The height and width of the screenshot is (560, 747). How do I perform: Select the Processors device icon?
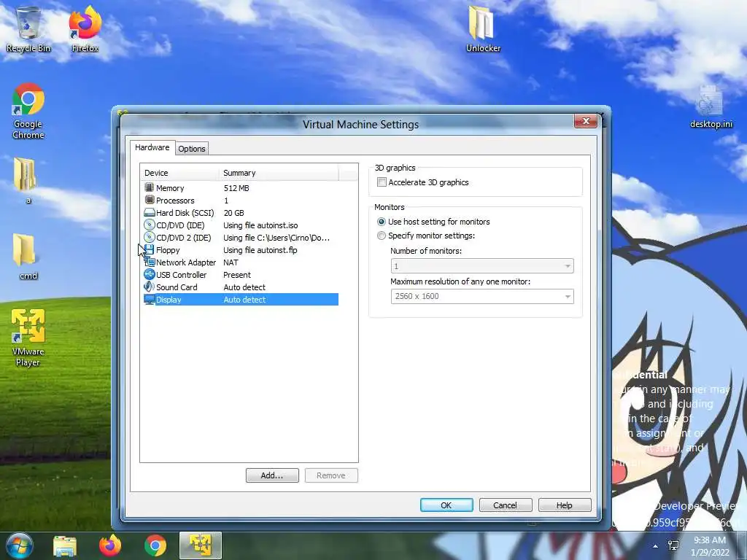coord(149,200)
